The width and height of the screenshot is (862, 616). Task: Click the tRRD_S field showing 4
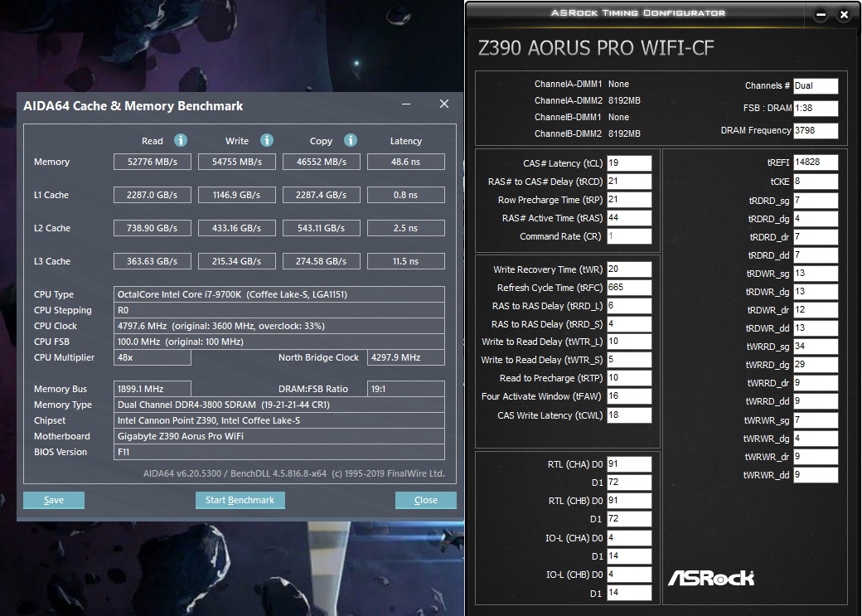(629, 324)
